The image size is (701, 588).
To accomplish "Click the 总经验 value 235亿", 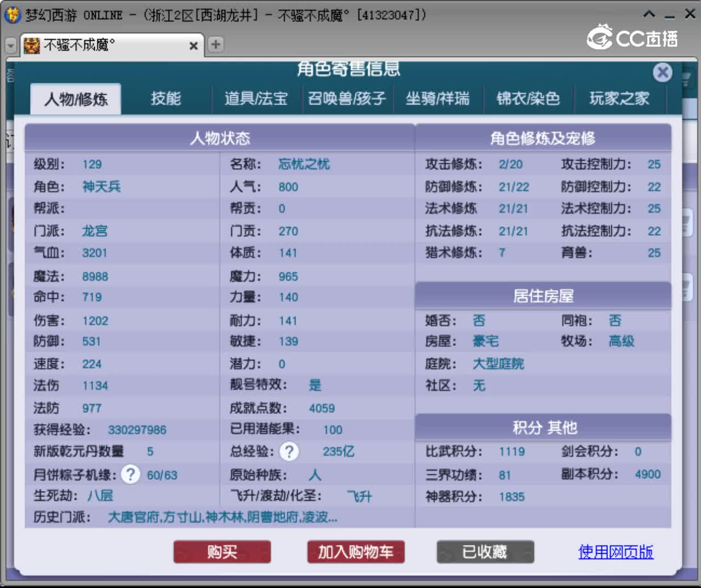I will pos(338,452).
